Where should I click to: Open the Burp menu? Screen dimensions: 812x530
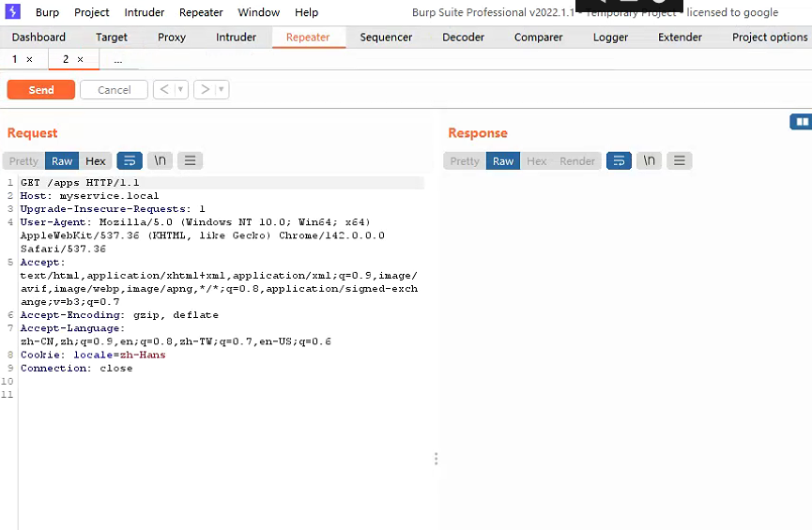click(47, 12)
